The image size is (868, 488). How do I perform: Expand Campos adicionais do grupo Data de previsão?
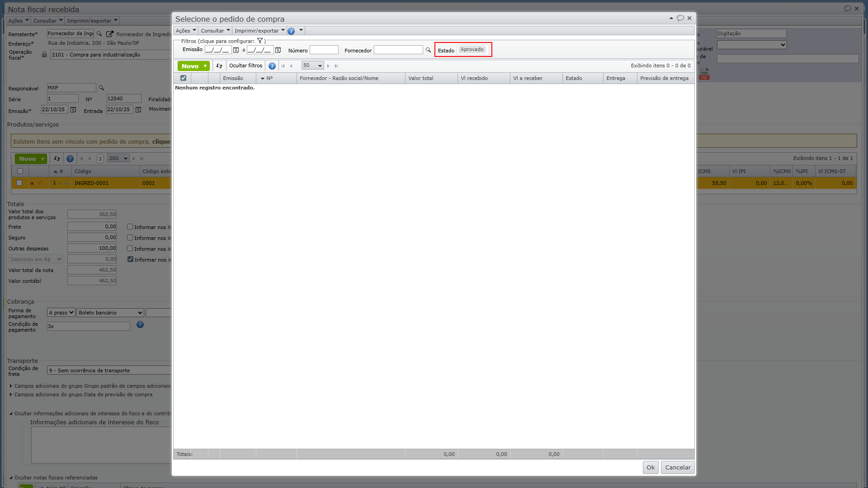(x=83, y=394)
